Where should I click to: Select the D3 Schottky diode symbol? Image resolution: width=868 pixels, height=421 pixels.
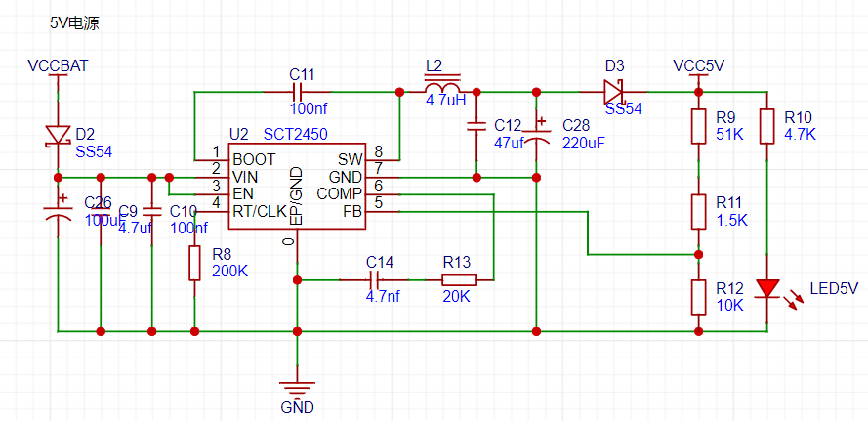(x=613, y=92)
